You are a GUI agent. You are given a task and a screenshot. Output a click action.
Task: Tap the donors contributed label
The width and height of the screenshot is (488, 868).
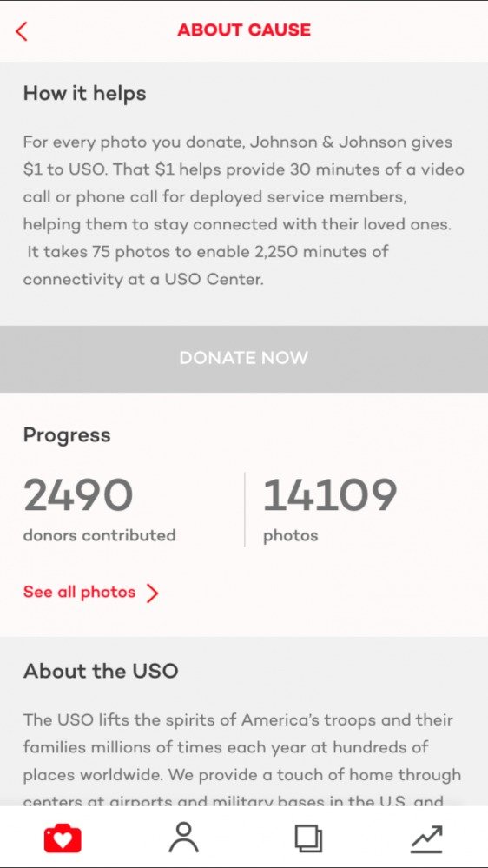click(x=100, y=535)
